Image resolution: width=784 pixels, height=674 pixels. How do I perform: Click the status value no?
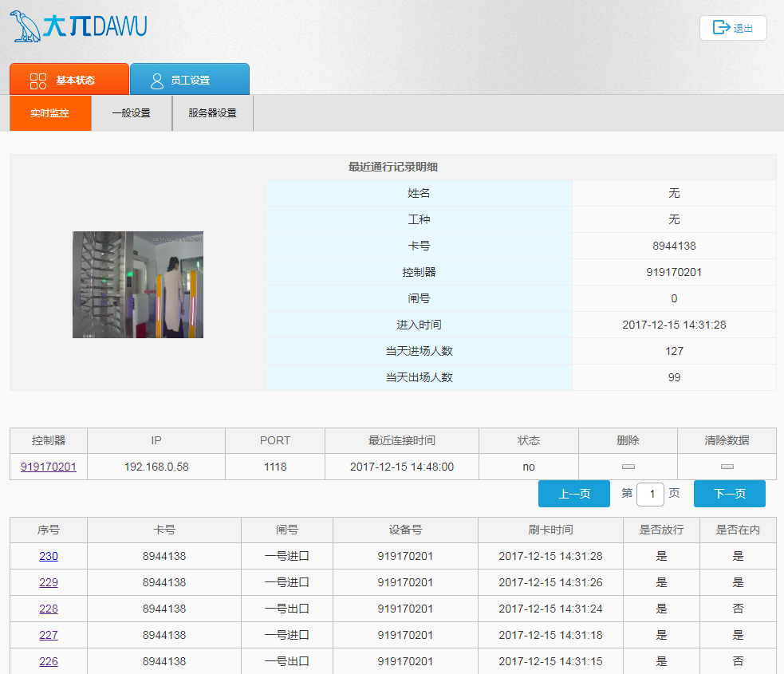[529, 467]
